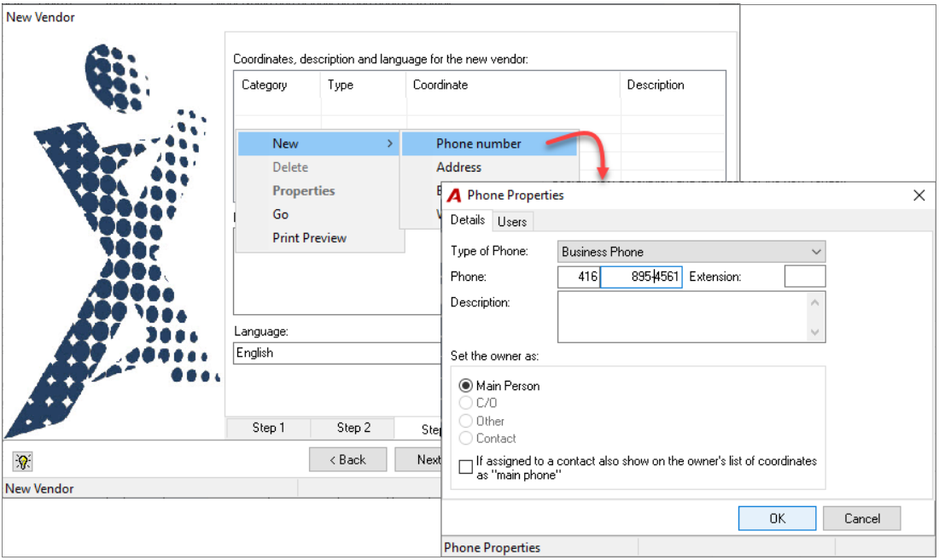Open the Step 2 tab
939x560 pixels.
tap(353, 428)
